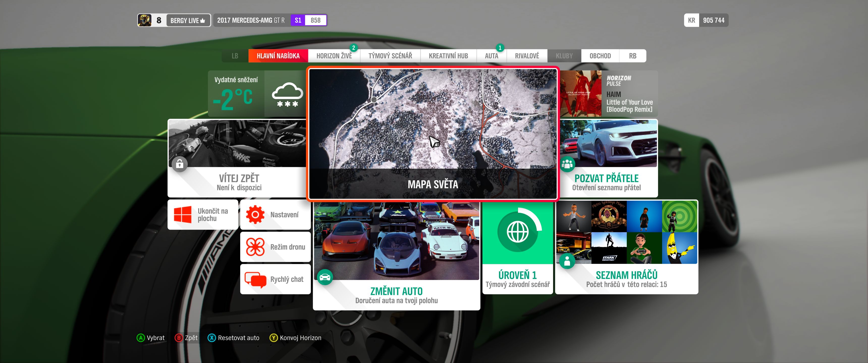Click the snow cloud weather icon
Viewport: 868px width, 363px height.
(287, 95)
